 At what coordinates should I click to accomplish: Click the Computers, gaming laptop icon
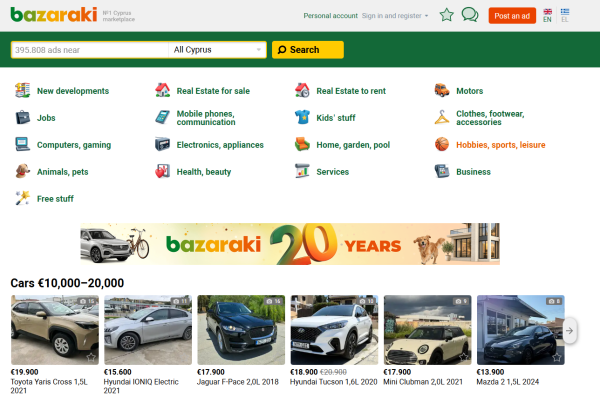[x=23, y=145]
